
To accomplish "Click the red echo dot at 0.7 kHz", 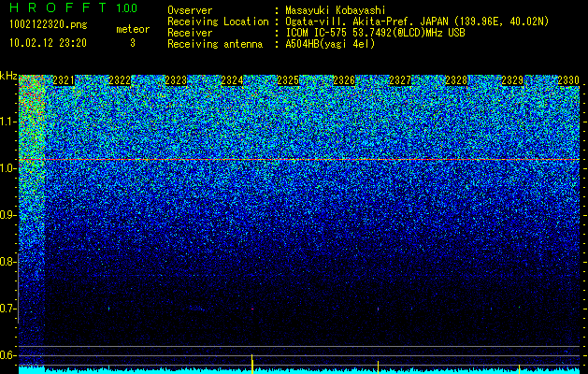I will point(252,309).
